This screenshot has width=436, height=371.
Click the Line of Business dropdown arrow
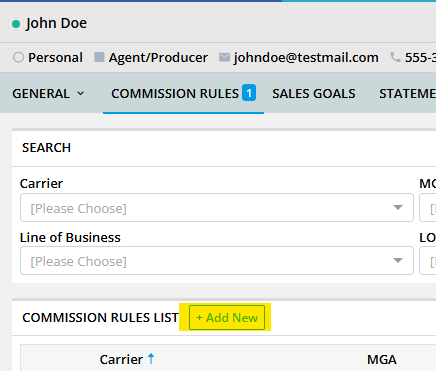[x=398, y=260]
